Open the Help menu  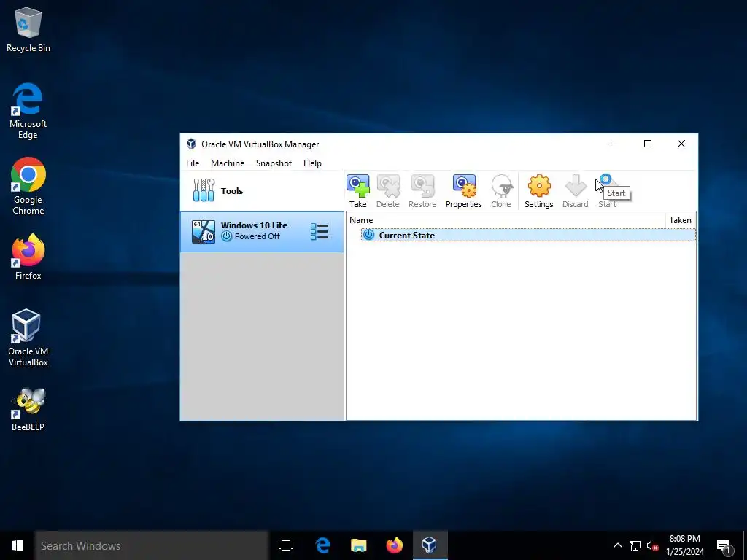[x=312, y=163]
